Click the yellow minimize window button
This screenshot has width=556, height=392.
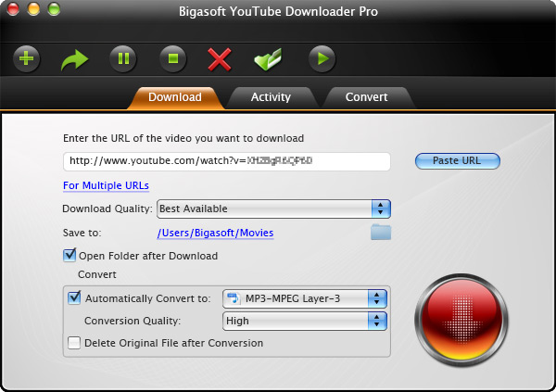click(33, 9)
